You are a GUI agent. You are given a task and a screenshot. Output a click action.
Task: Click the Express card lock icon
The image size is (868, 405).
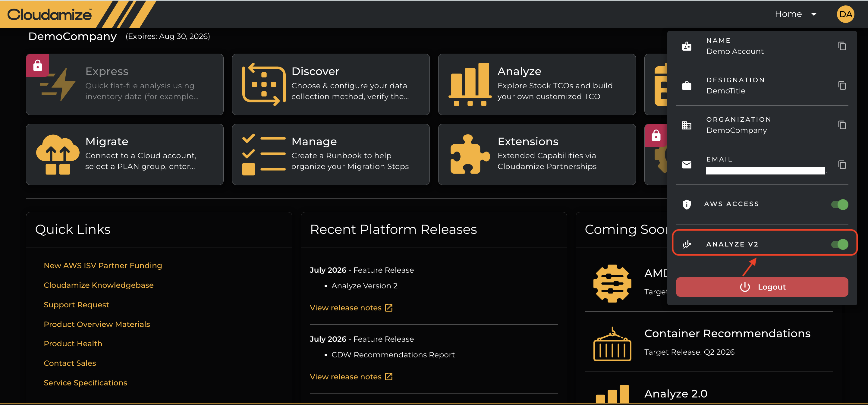tap(37, 65)
